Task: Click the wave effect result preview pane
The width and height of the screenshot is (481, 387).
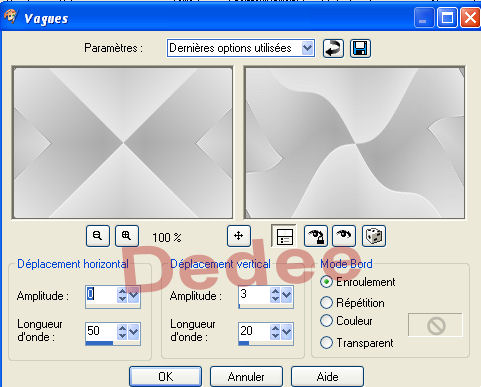Action: tap(354, 143)
